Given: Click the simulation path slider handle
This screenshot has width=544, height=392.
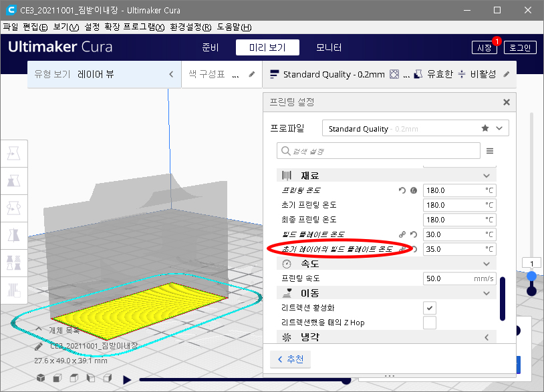Looking at the screenshot, I should [346, 380].
